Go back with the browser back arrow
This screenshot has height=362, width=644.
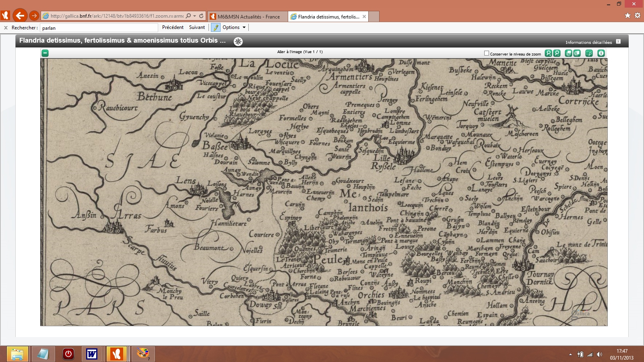20,16
